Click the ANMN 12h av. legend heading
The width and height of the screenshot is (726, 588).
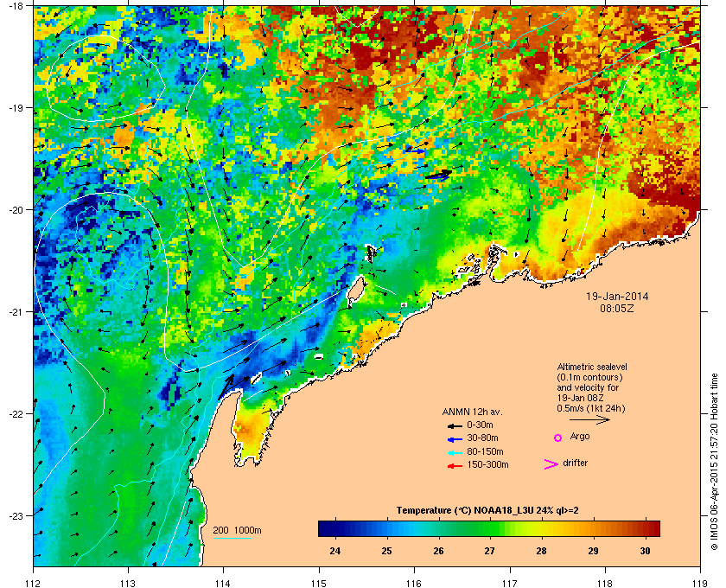(472, 412)
